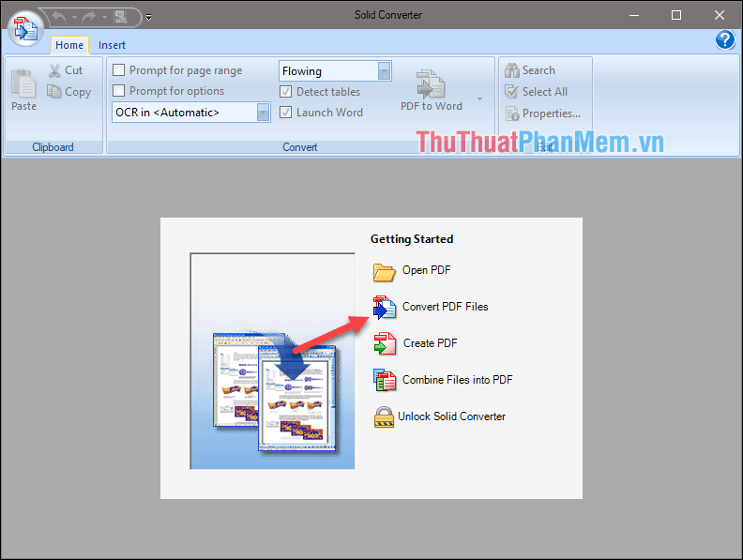Open the Undo history dropdown arrow
This screenshot has height=560, width=743.
coord(74,18)
